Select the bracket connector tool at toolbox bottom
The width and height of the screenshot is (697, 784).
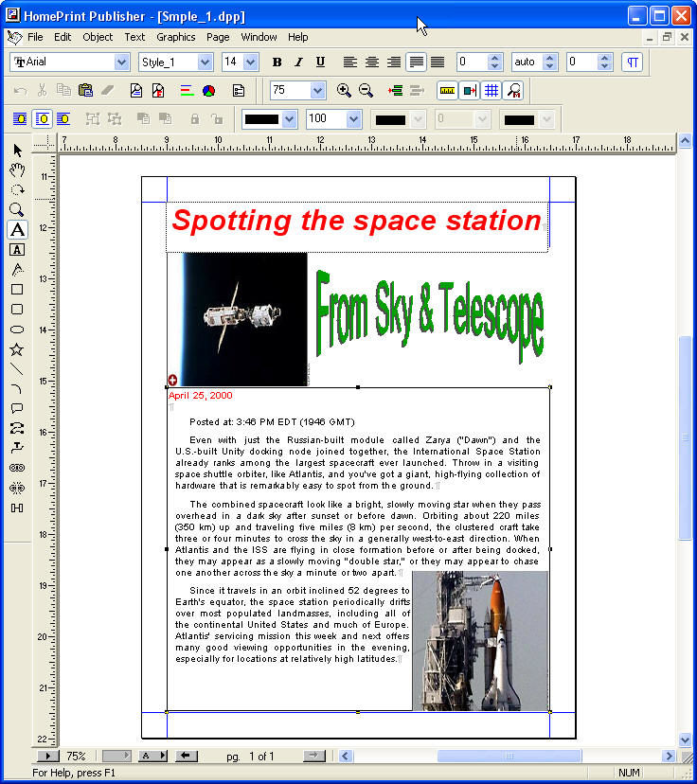pyautogui.click(x=17, y=508)
